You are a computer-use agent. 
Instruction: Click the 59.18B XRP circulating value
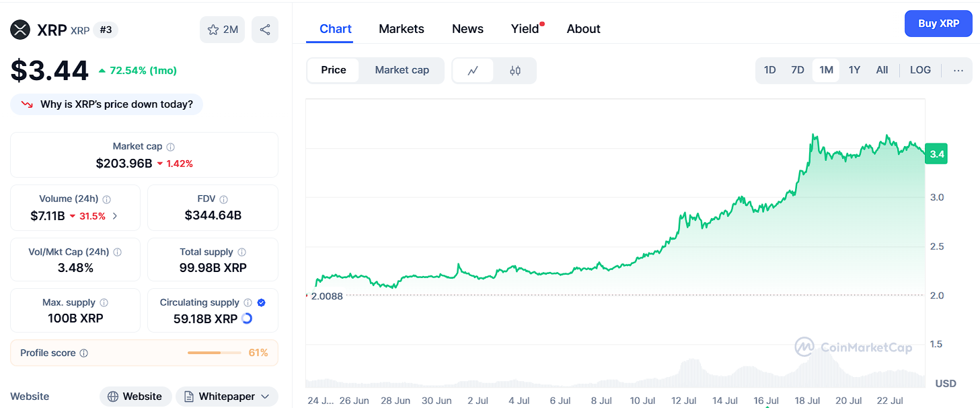point(205,318)
